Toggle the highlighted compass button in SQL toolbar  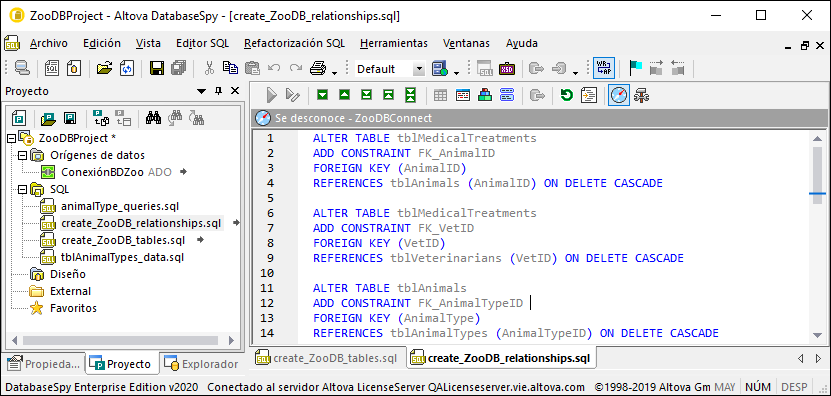618,95
